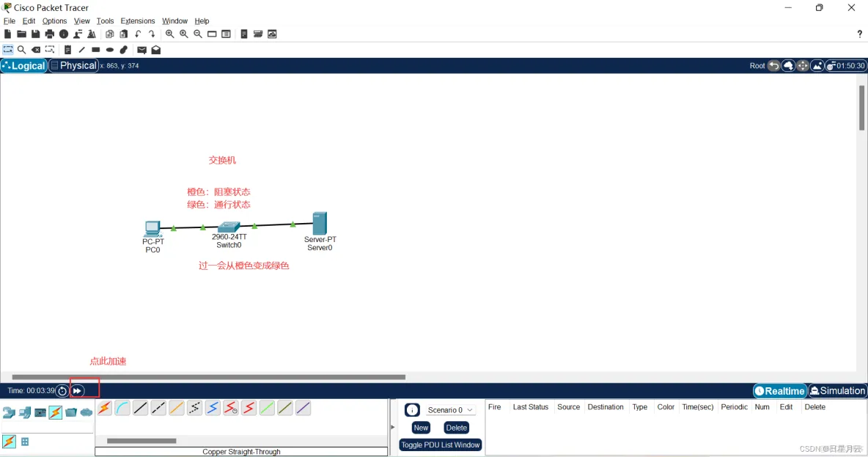This screenshot has width=868, height=457.
Task: Set the tiled background image icon
Action: [817, 66]
